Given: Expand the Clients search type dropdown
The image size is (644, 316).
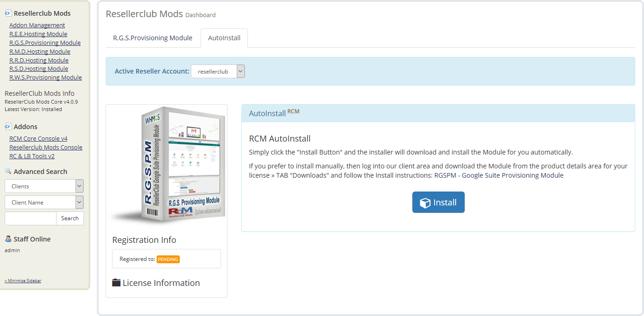Looking at the screenshot, I should pyautogui.click(x=44, y=186).
